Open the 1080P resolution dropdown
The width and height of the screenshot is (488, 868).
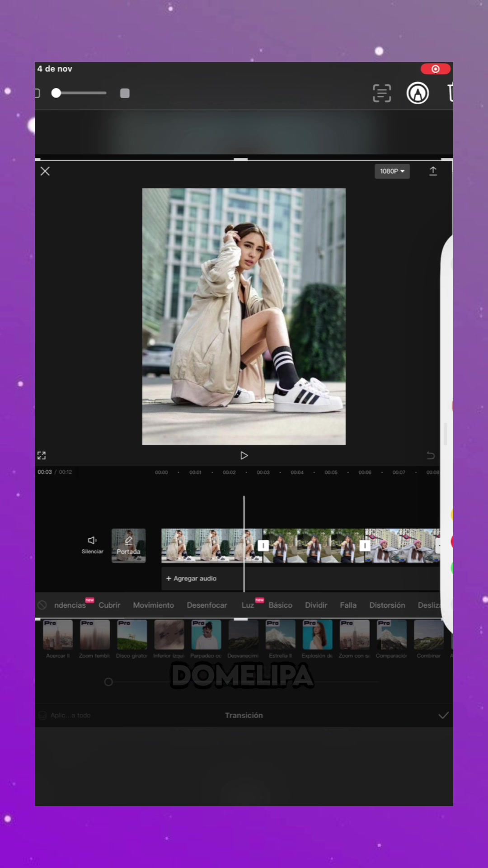click(x=392, y=171)
